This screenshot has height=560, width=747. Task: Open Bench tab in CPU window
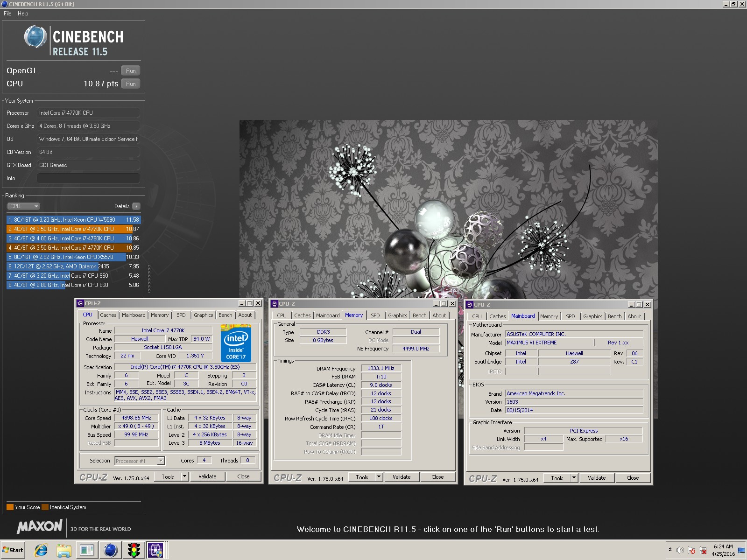[226, 315]
